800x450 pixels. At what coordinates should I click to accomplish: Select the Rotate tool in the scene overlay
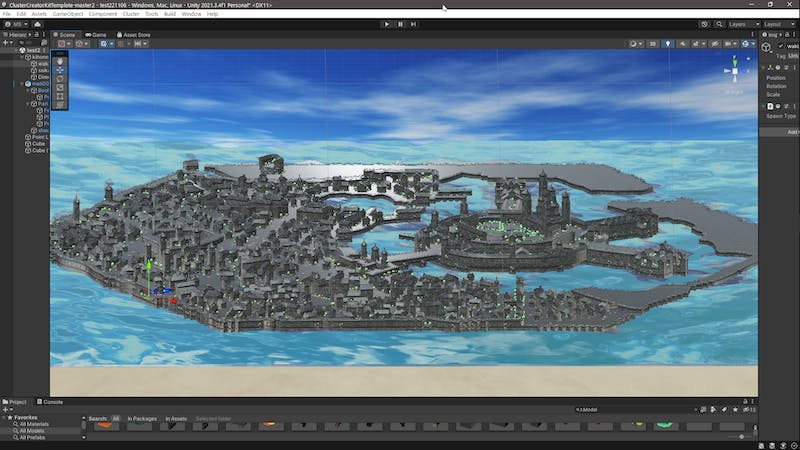(60, 79)
